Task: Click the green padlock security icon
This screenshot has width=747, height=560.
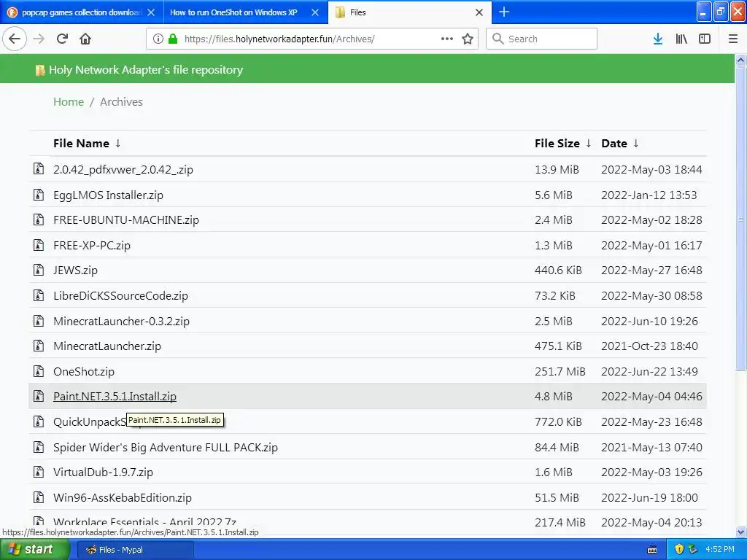Action: (x=173, y=39)
